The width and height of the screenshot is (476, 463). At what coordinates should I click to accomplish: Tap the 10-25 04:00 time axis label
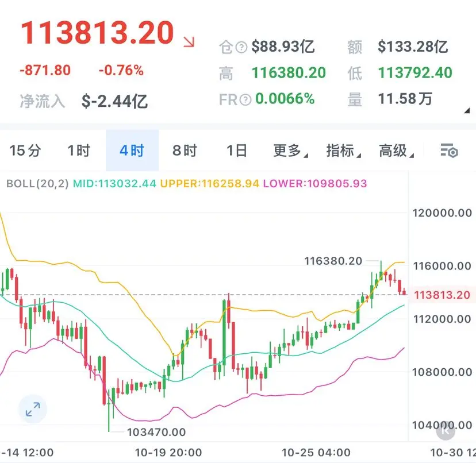click(x=316, y=453)
